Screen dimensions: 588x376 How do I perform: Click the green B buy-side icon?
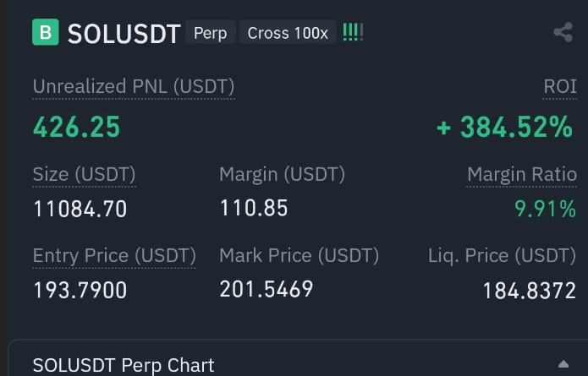pos(46,33)
